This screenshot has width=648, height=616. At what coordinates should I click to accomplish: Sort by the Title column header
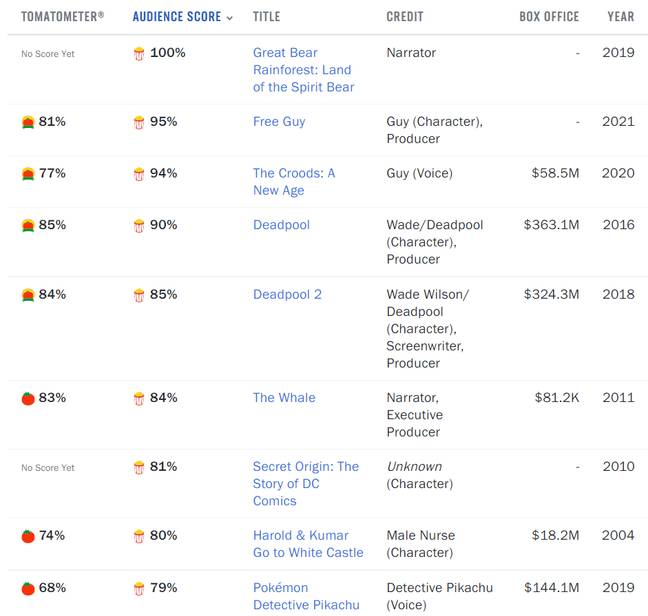click(x=267, y=17)
